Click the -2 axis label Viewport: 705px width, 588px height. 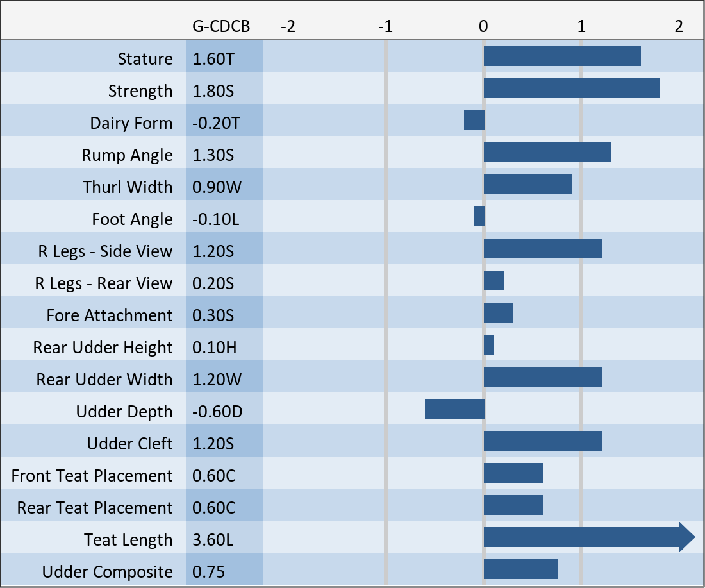[x=288, y=27]
